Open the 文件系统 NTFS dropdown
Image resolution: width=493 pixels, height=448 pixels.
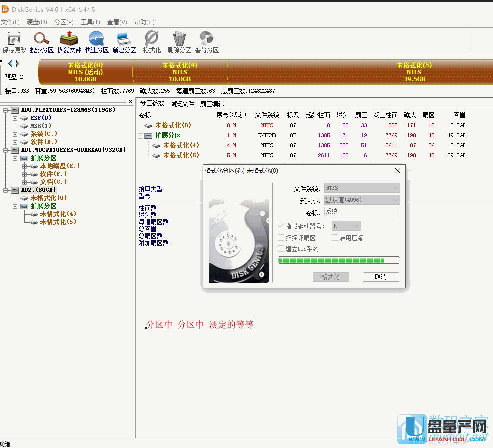pyautogui.click(x=362, y=188)
